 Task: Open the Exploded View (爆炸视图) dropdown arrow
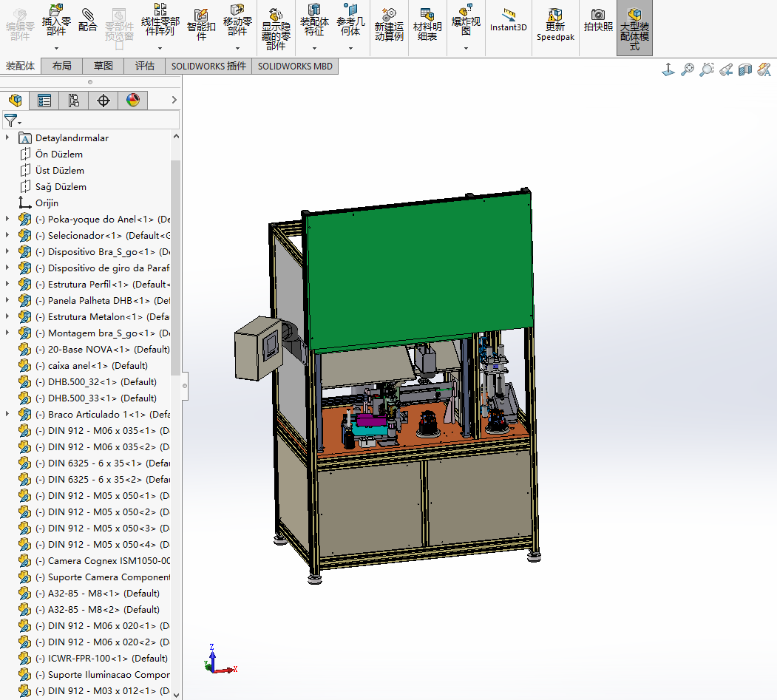(466, 49)
